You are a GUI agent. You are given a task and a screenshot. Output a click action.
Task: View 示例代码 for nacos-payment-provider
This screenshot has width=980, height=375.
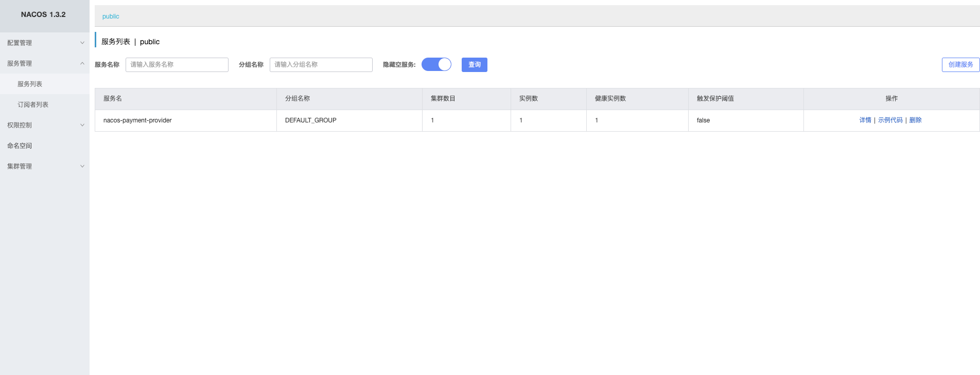pos(890,120)
